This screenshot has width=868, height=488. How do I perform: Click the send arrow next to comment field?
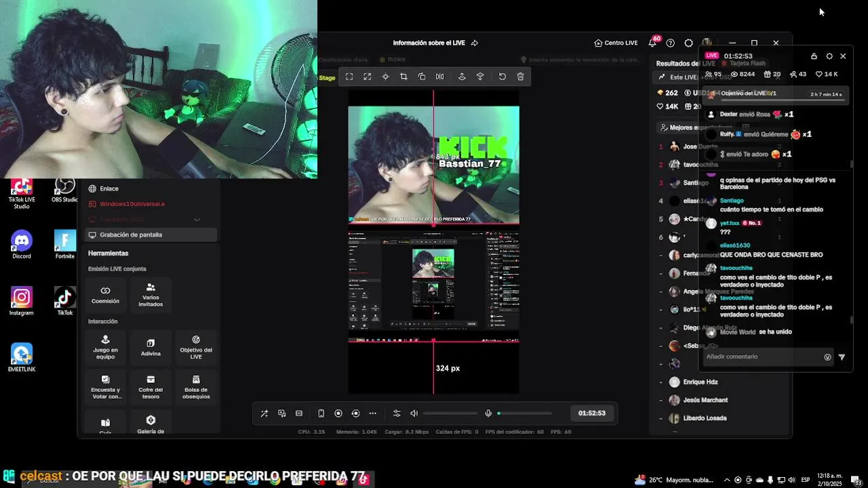(x=842, y=357)
